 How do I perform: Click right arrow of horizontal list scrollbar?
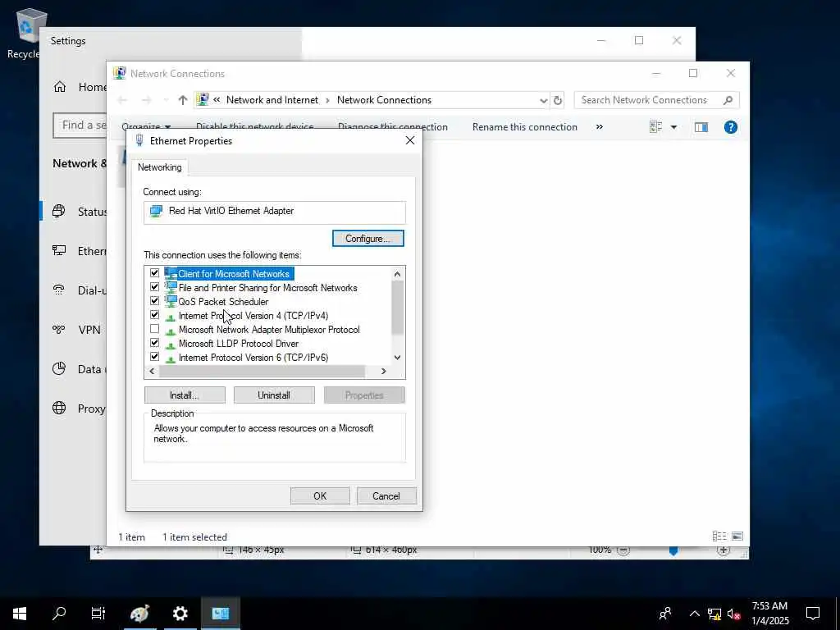384,371
